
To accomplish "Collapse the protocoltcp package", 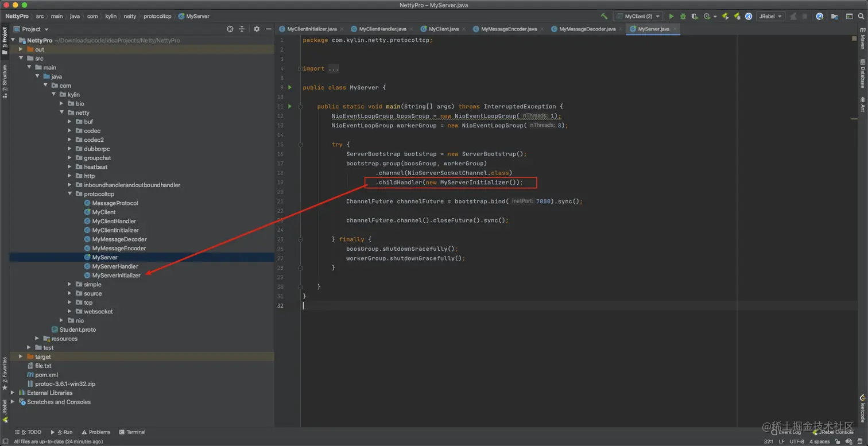I will point(70,194).
